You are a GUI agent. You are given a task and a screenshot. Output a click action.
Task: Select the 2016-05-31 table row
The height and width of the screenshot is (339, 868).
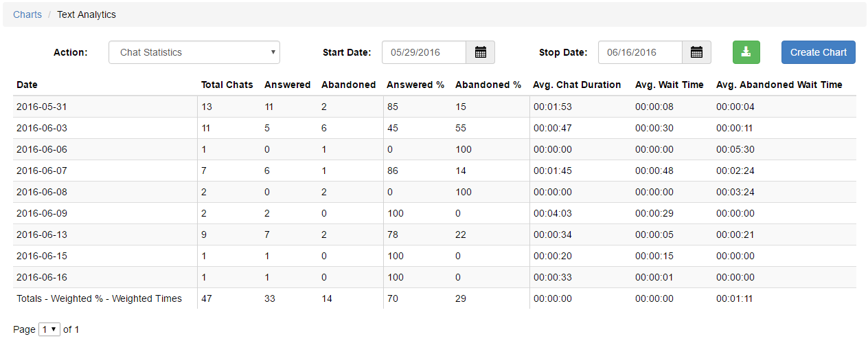(x=435, y=107)
